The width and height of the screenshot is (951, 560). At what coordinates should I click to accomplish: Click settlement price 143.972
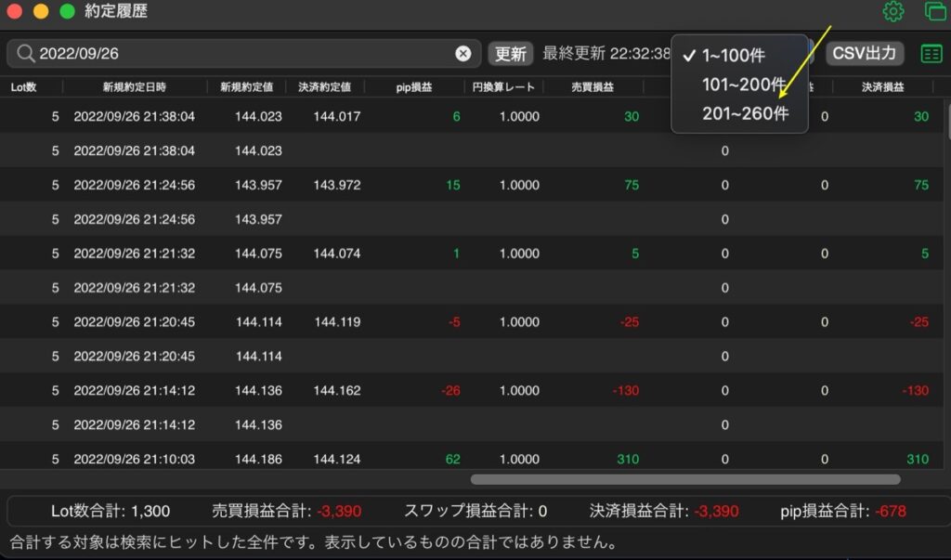337,185
